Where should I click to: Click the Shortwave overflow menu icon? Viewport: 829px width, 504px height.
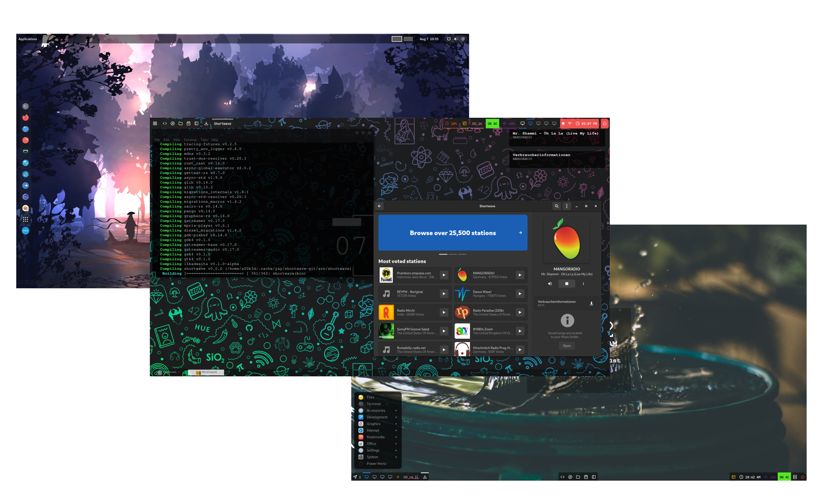pyautogui.click(x=567, y=206)
